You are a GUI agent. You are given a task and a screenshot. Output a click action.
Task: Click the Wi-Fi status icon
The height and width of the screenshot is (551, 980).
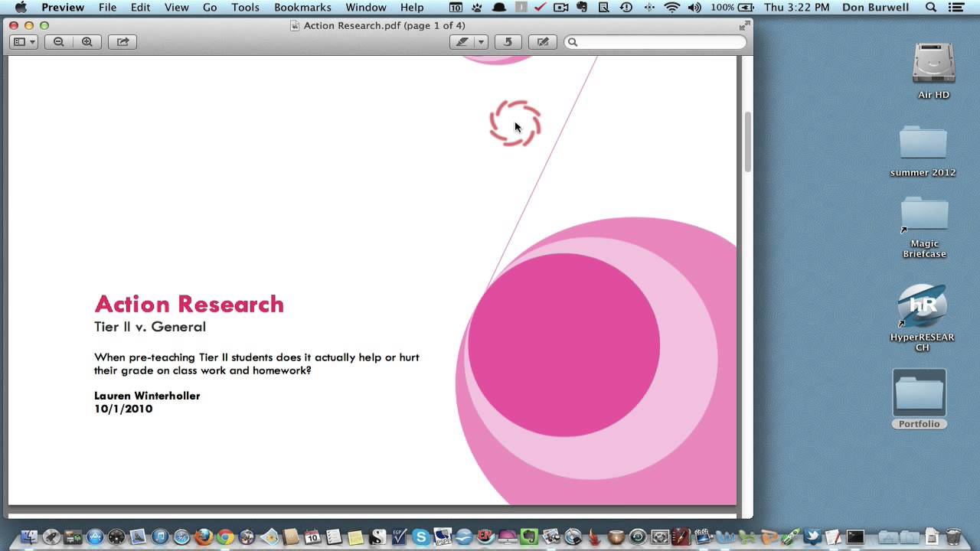point(672,8)
